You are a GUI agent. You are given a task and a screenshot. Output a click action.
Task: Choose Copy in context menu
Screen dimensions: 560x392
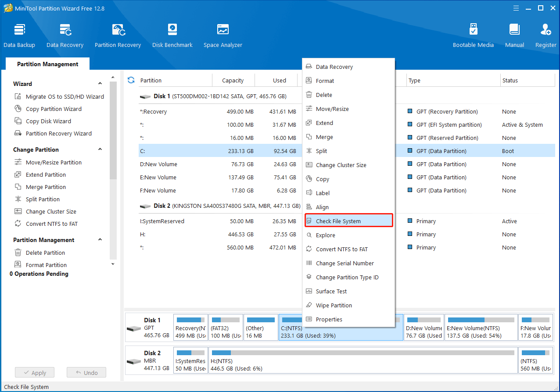[348, 179]
